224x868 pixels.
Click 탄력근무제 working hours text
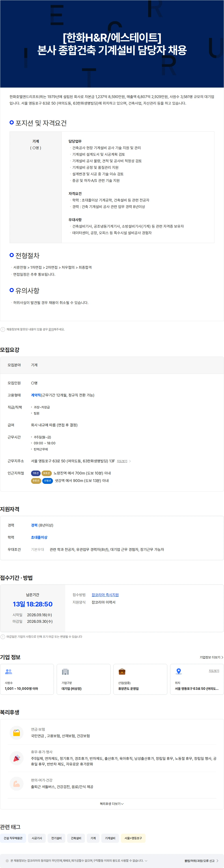point(41,449)
